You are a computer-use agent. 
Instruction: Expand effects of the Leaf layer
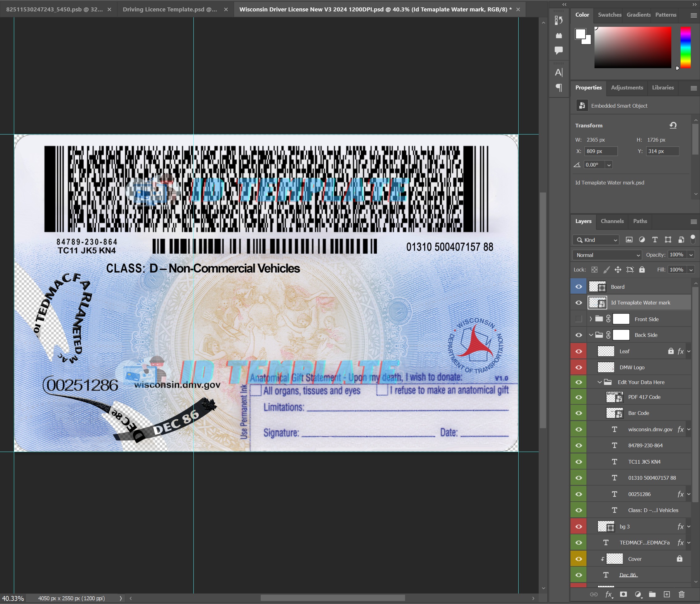(x=689, y=352)
